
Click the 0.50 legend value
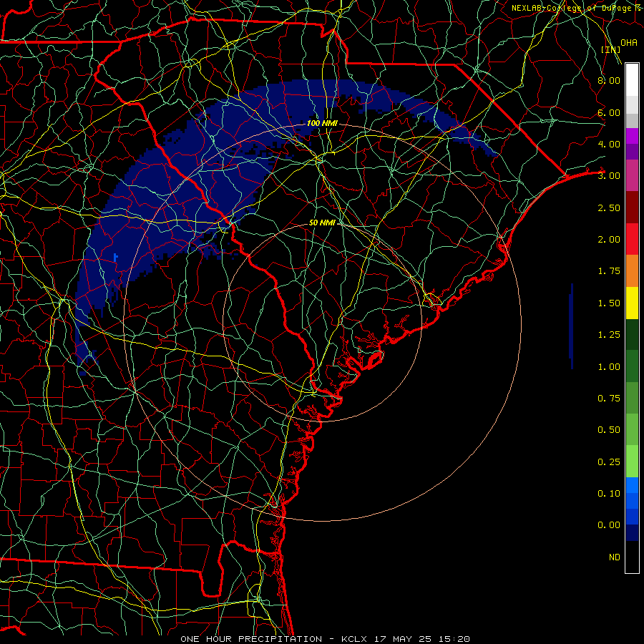(609, 430)
